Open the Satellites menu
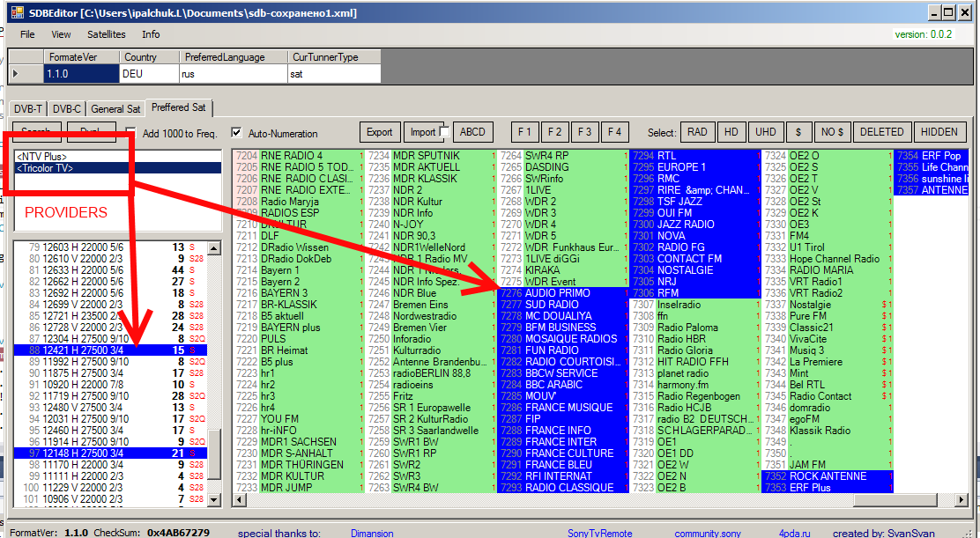Viewport: 980px width, 538px height. [x=106, y=34]
